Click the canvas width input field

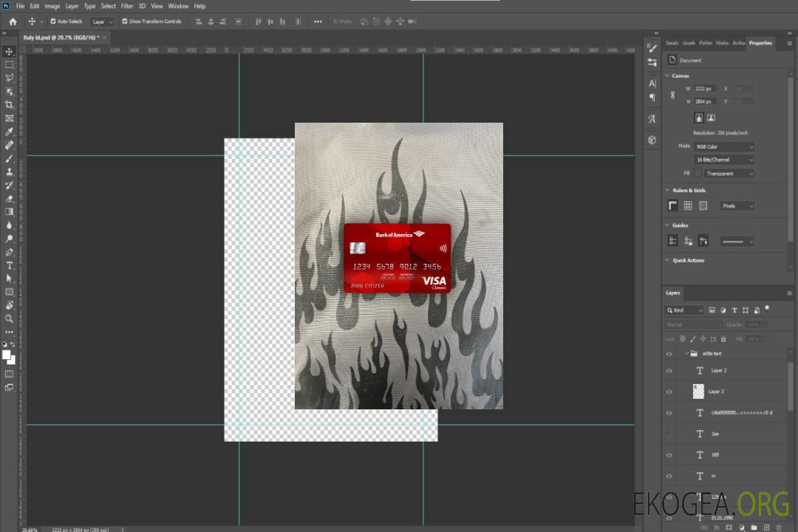pyautogui.click(x=705, y=89)
